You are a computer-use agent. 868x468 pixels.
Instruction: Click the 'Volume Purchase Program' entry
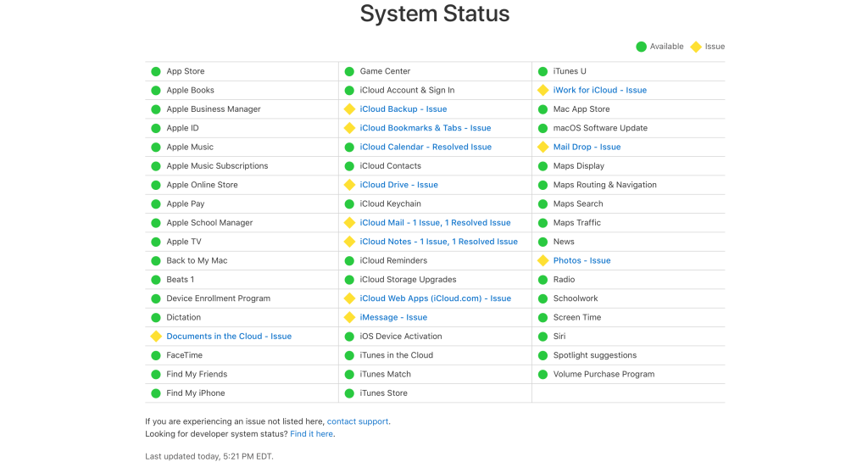coord(604,375)
